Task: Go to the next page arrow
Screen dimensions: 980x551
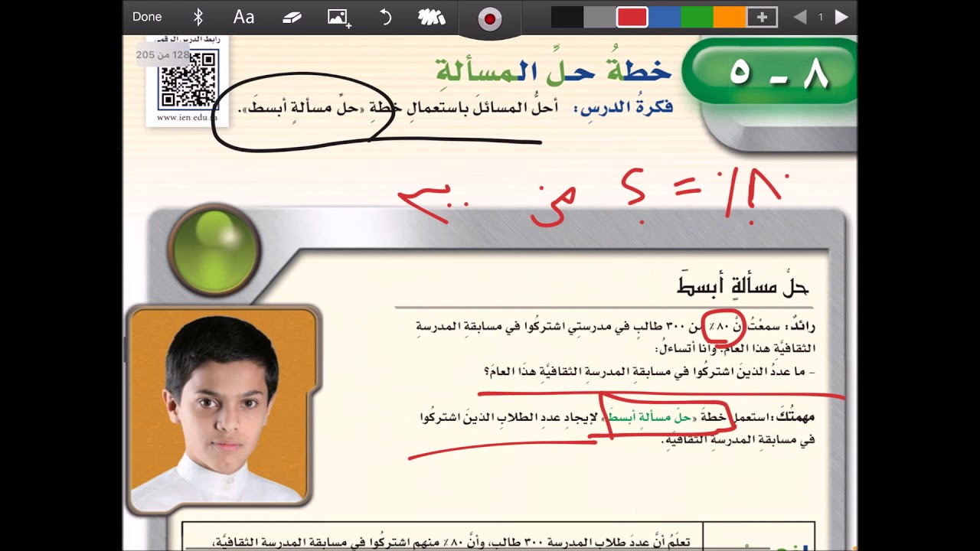Action: point(841,17)
